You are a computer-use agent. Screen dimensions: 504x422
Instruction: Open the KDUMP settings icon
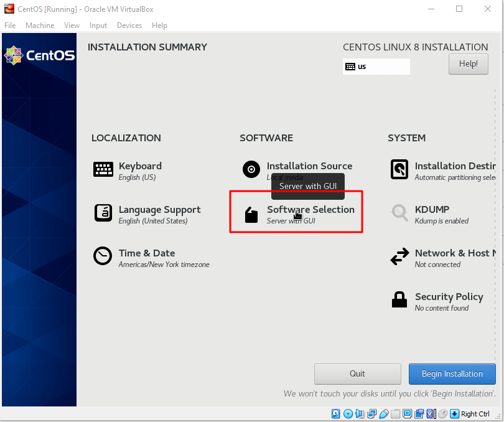(x=399, y=213)
